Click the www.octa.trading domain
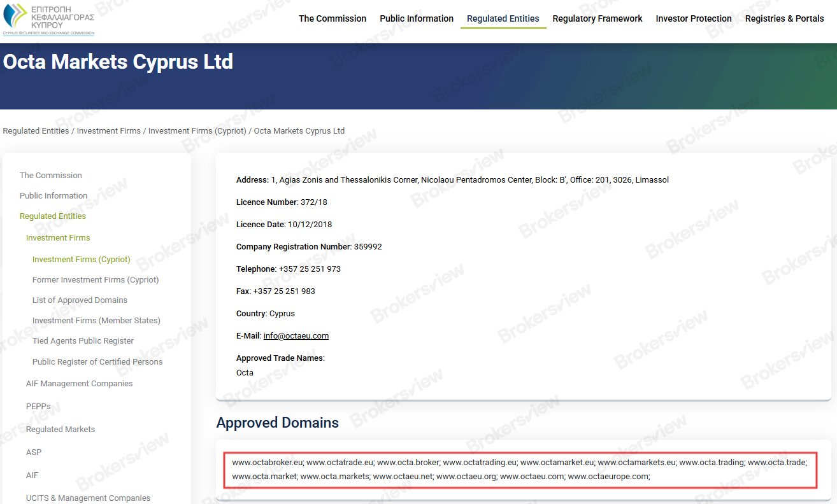 pos(712,463)
